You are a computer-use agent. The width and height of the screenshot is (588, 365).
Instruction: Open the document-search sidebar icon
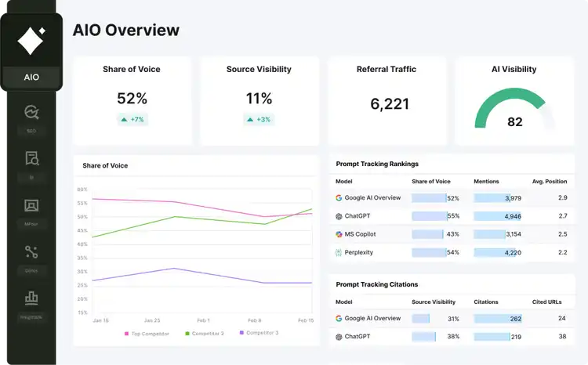(x=31, y=158)
